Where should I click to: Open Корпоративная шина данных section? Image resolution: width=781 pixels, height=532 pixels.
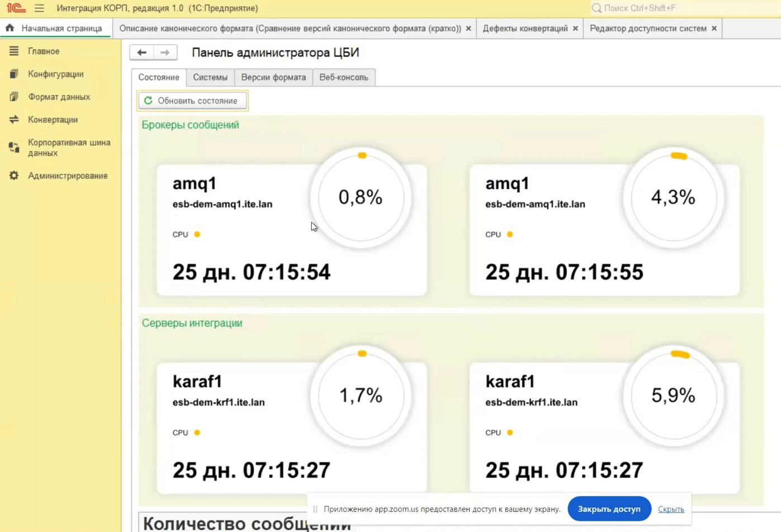point(69,148)
